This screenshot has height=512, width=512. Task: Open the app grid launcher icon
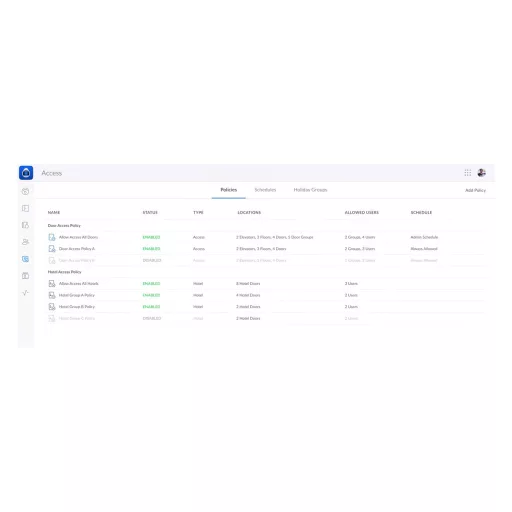point(468,173)
